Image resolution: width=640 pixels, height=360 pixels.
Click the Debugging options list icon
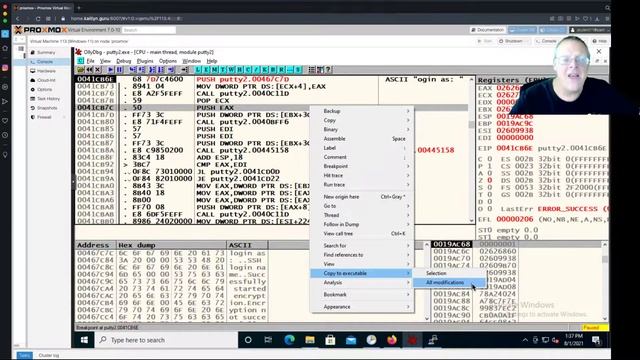[x=312, y=70]
